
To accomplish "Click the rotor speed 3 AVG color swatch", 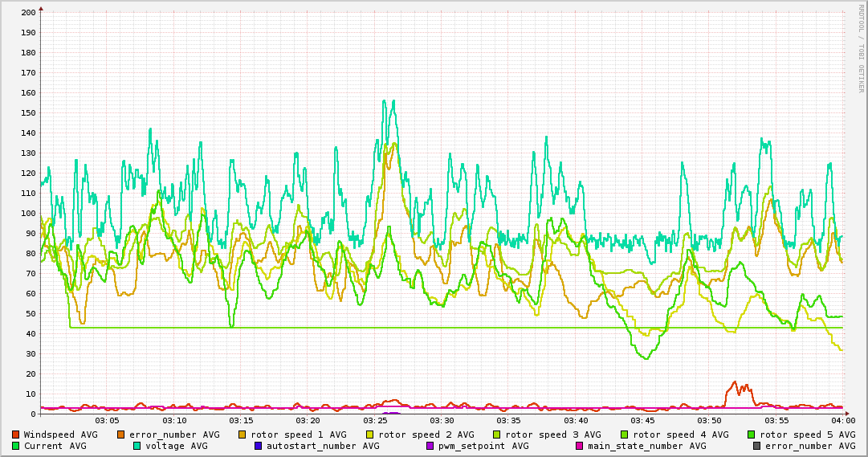I will click(x=497, y=435).
